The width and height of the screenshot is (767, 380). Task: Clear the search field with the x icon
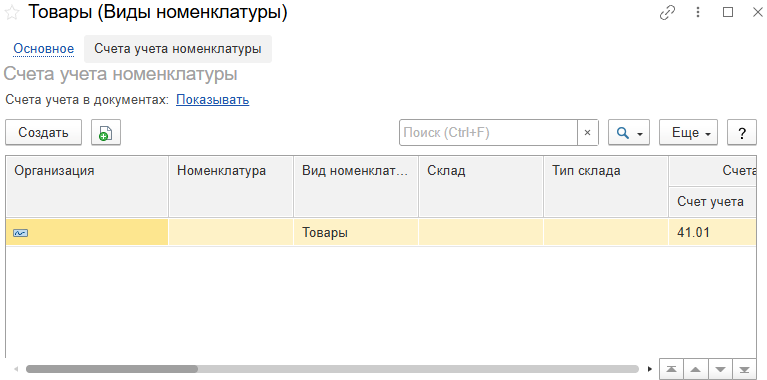[x=587, y=133]
